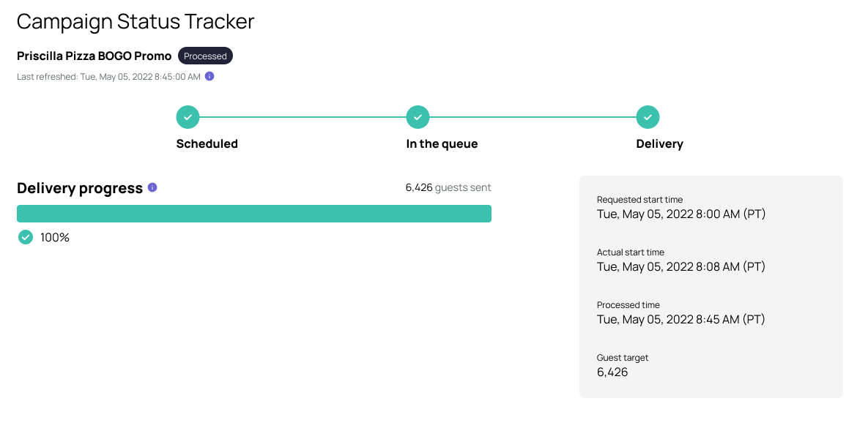Click the Processed status badge

tap(205, 56)
